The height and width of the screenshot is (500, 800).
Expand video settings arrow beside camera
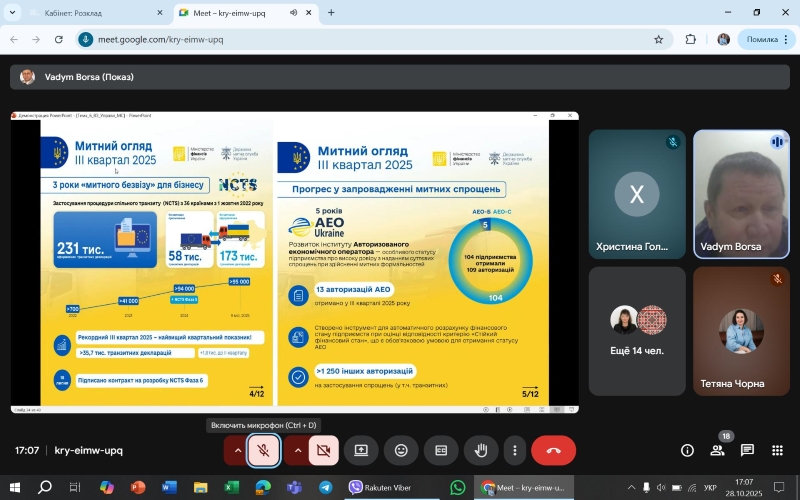click(297, 450)
